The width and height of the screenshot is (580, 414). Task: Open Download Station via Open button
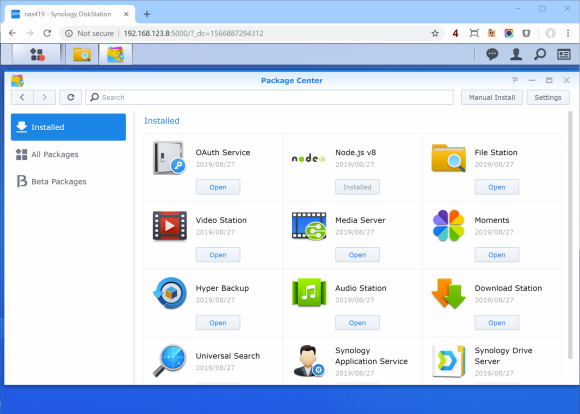click(x=497, y=323)
